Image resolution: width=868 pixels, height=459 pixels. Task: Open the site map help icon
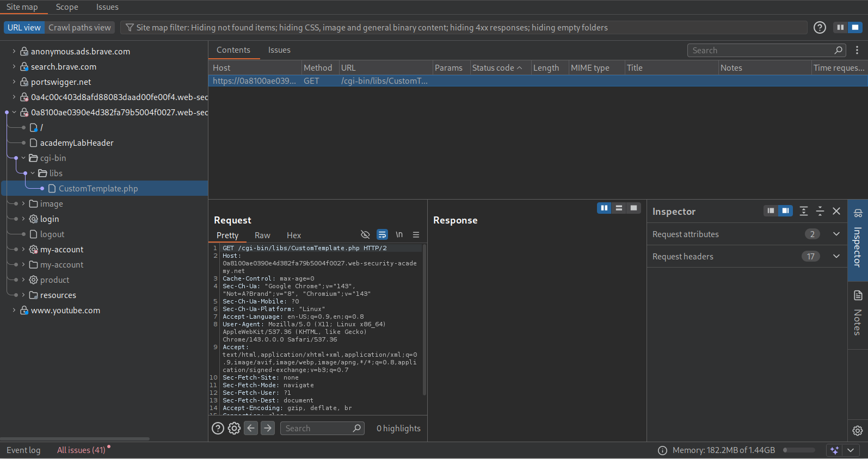820,28
